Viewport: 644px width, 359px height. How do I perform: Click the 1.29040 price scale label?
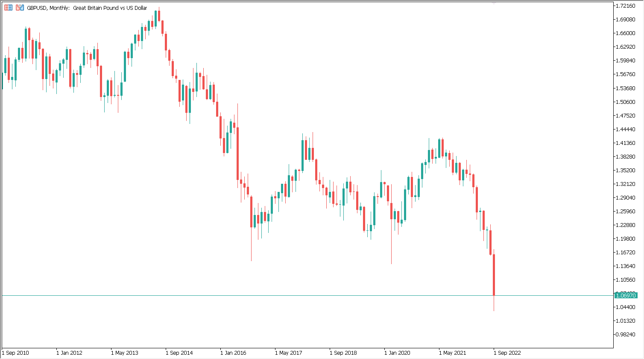click(x=625, y=197)
